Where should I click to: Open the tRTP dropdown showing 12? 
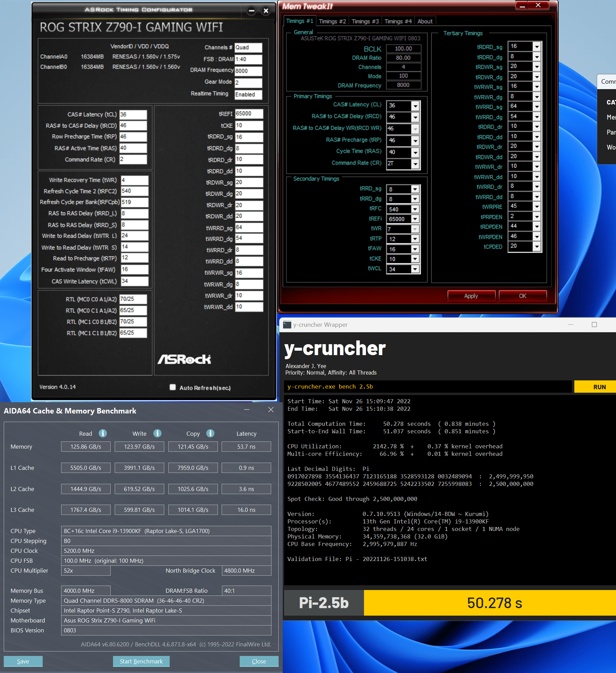click(415, 239)
